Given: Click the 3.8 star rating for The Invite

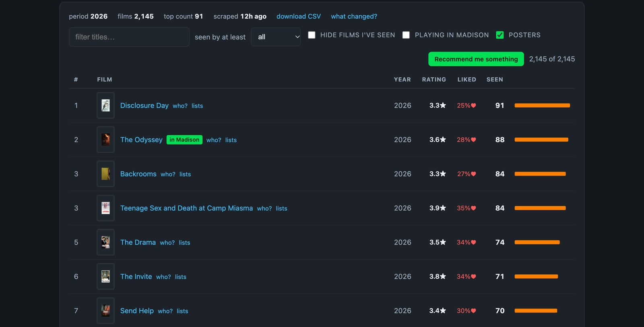Looking at the screenshot, I should click(x=438, y=277).
